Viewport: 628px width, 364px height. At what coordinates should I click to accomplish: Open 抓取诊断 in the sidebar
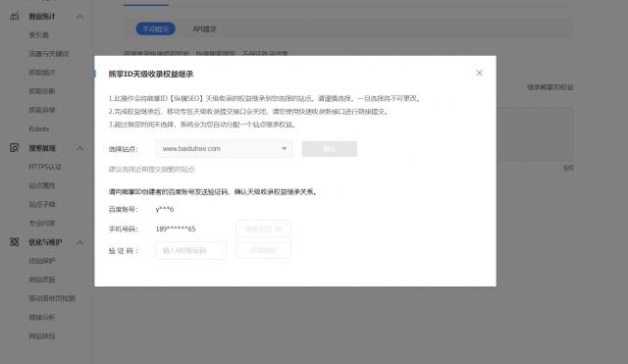[42, 91]
